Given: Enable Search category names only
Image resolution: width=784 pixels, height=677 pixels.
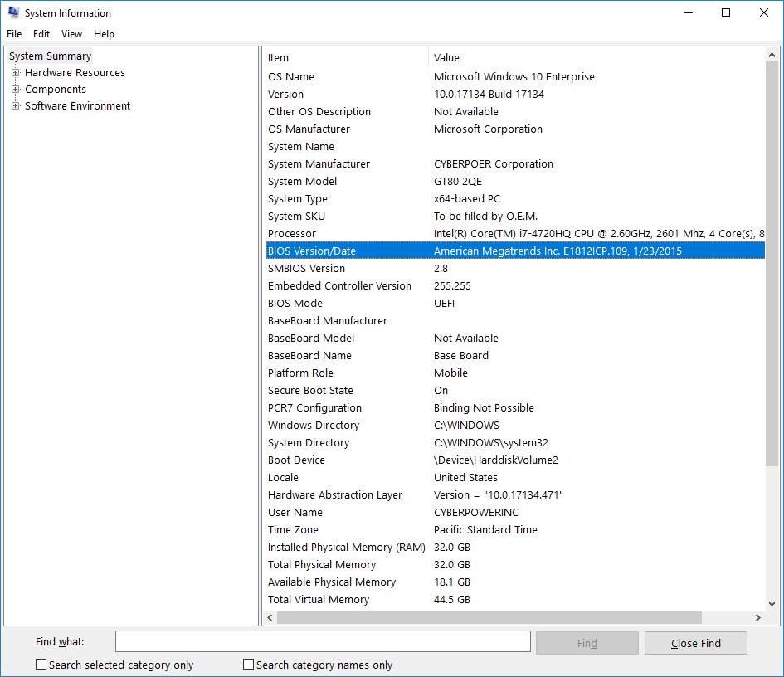Looking at the screenshot, I should click(248, 664).
